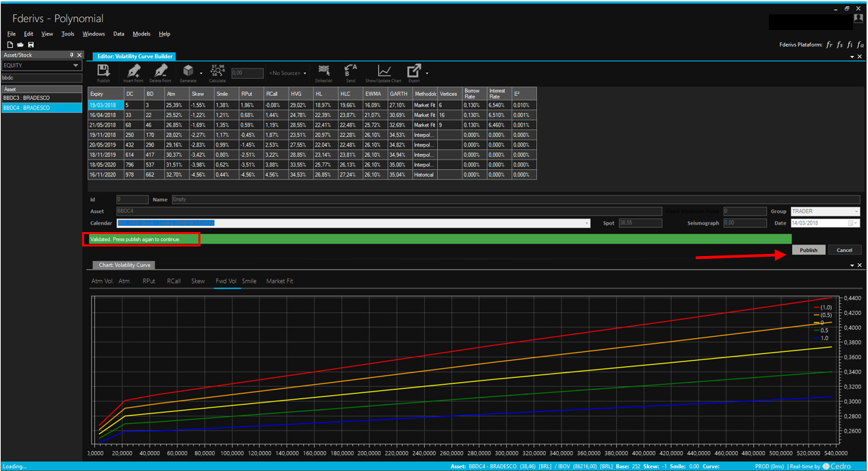
Task: Switch to the Skew chart tab
Action: pos(198,281)
